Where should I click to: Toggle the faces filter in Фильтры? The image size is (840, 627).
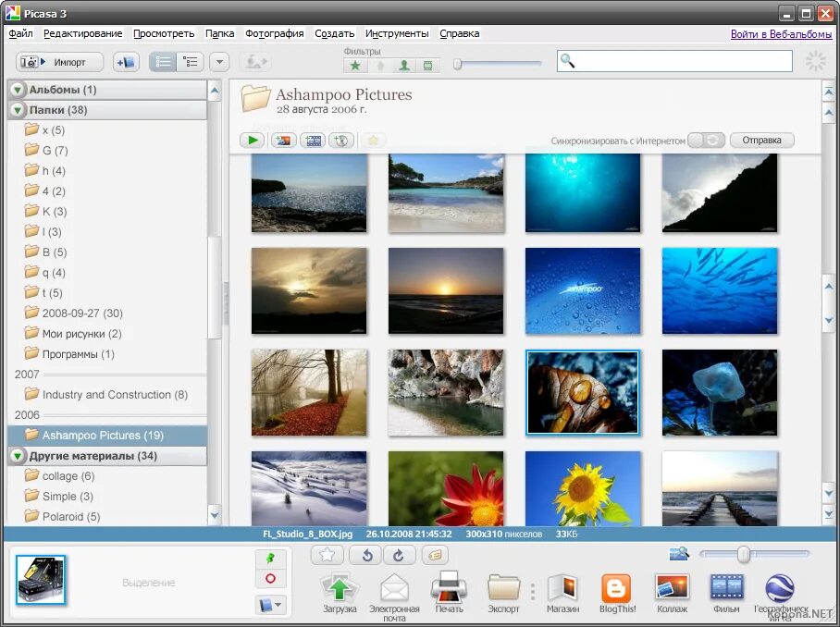[x=403, y=66]
